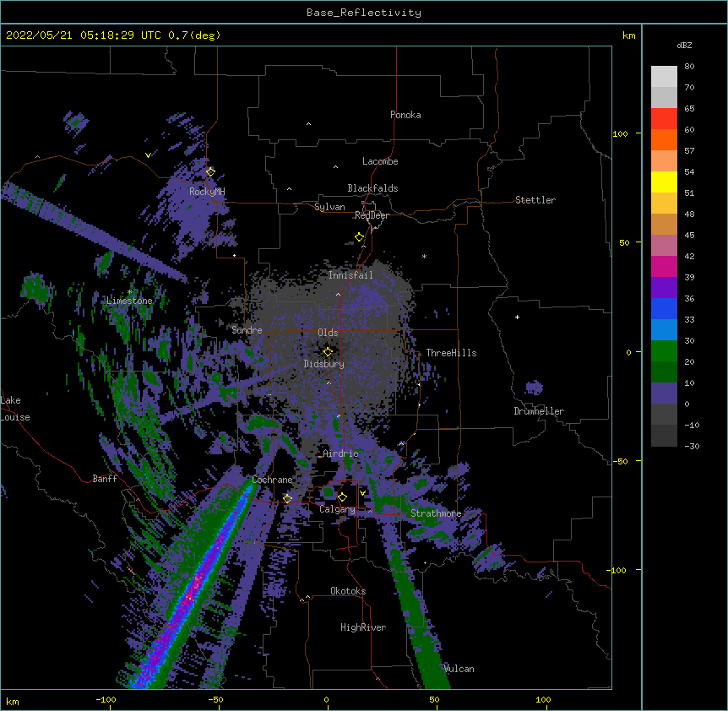Click the Base_Reflectivity title text

coord(364,13)
